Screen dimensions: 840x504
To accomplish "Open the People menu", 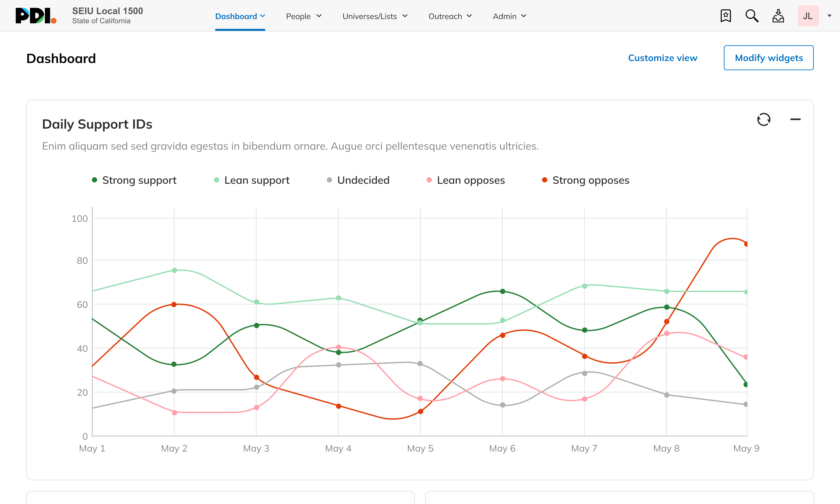I will click(x=304, y=16).
